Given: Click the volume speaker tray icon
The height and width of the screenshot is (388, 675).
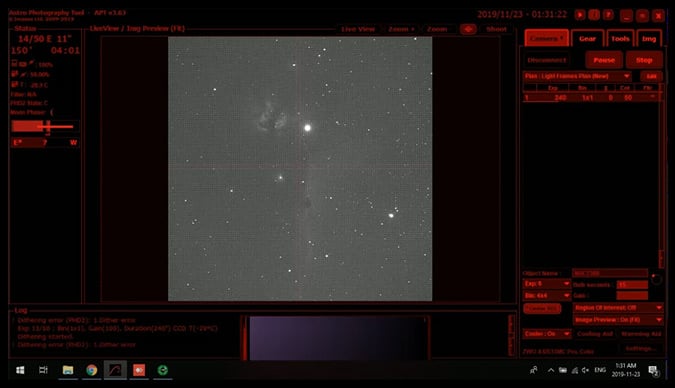Looking at the screenshot, I should coord(585,370).
